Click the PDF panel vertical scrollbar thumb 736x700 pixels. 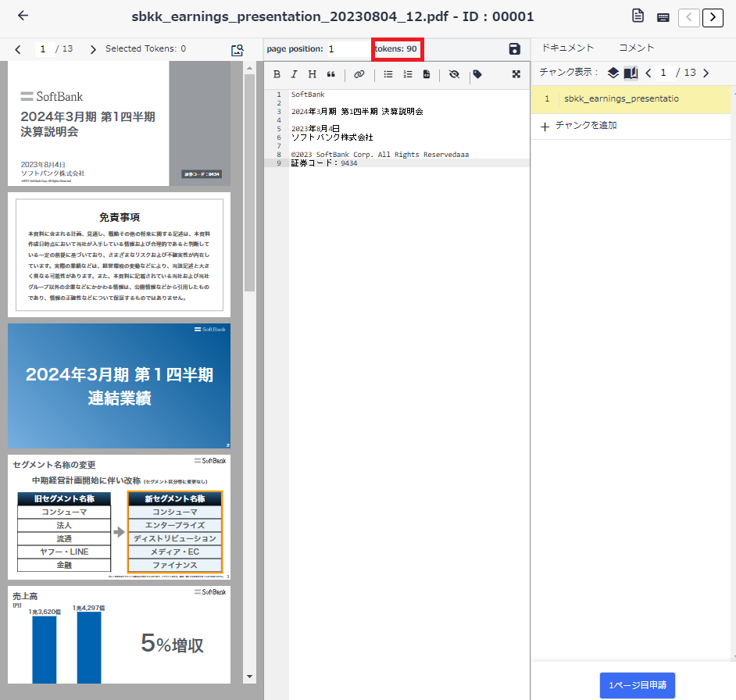pos(249,182)
